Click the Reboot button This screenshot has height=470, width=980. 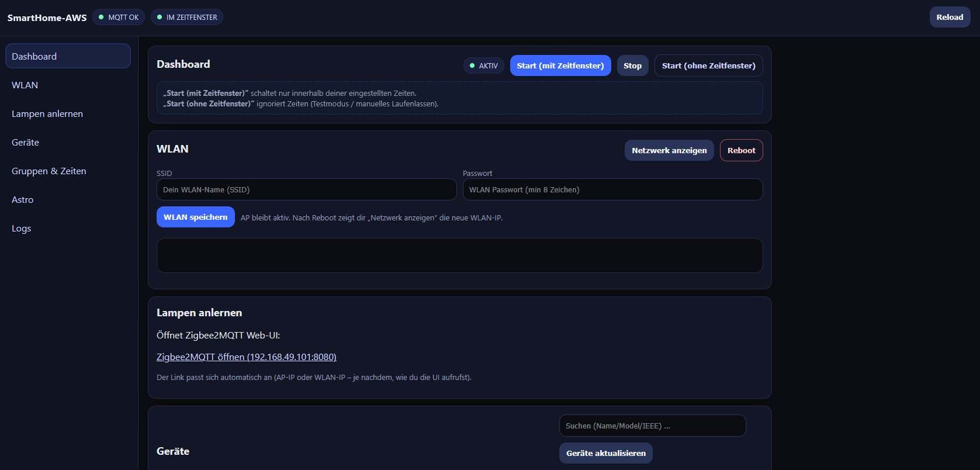(x=741, y=150)
